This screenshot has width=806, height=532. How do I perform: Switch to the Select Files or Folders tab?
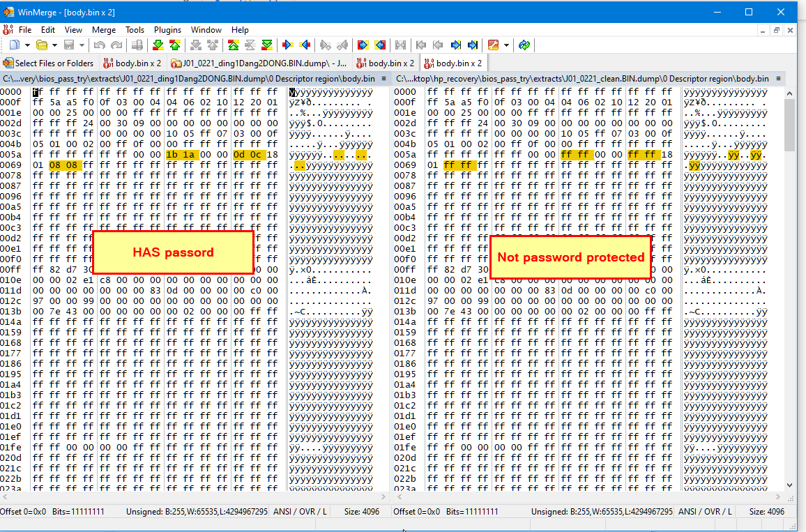click(49, 63)
